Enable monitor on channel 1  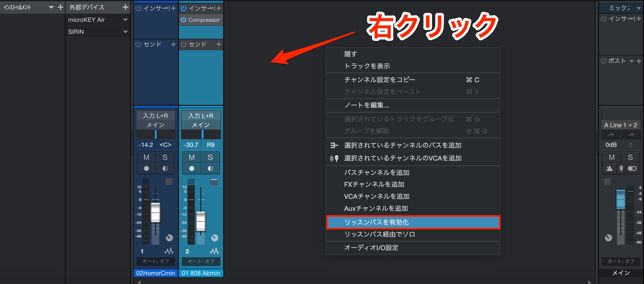(x=165, y=168)
